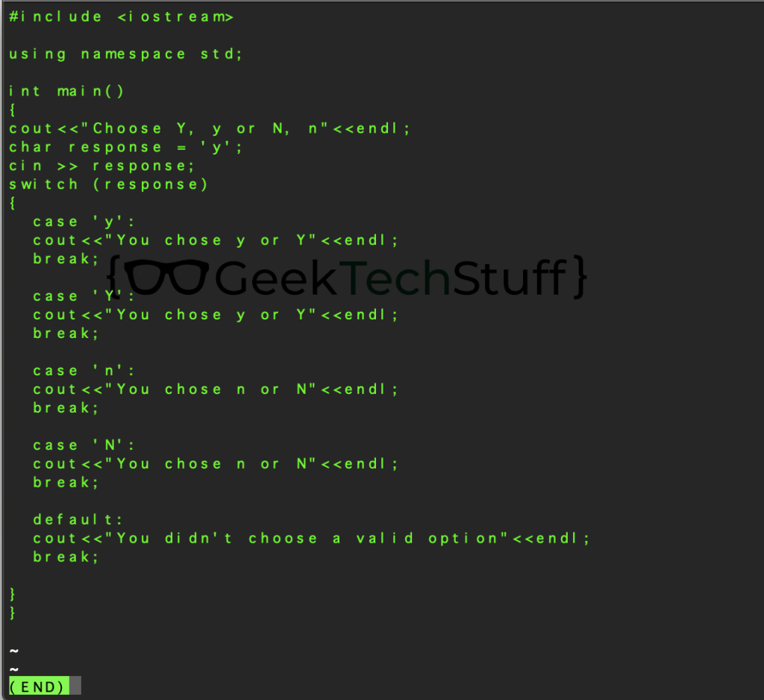Viewport: 764px width, 700px height.
Task: Click the #include <iostream> line
Action: coord(121,16)
